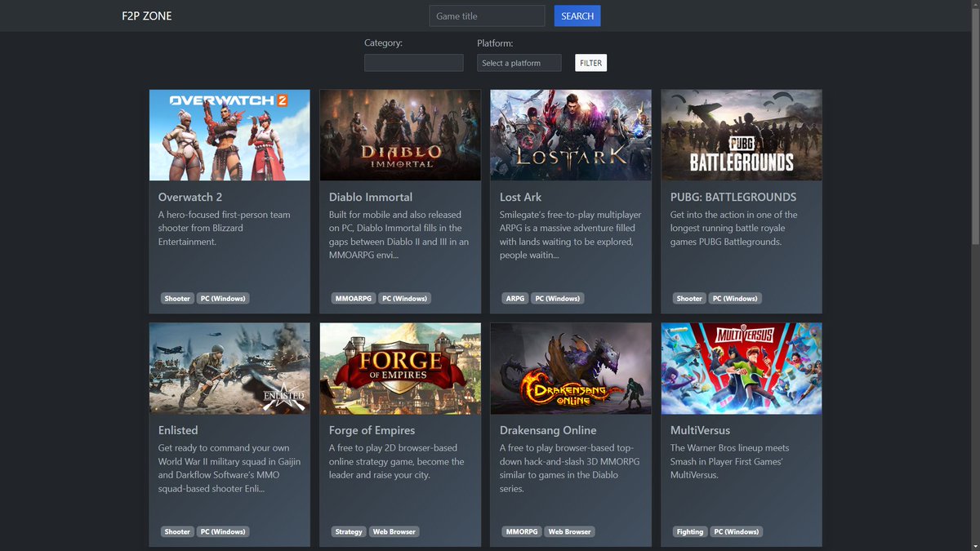Viewport: 980px width, 551px height.
Task: Click the F2P ZONE site logo
Action: 147,16
